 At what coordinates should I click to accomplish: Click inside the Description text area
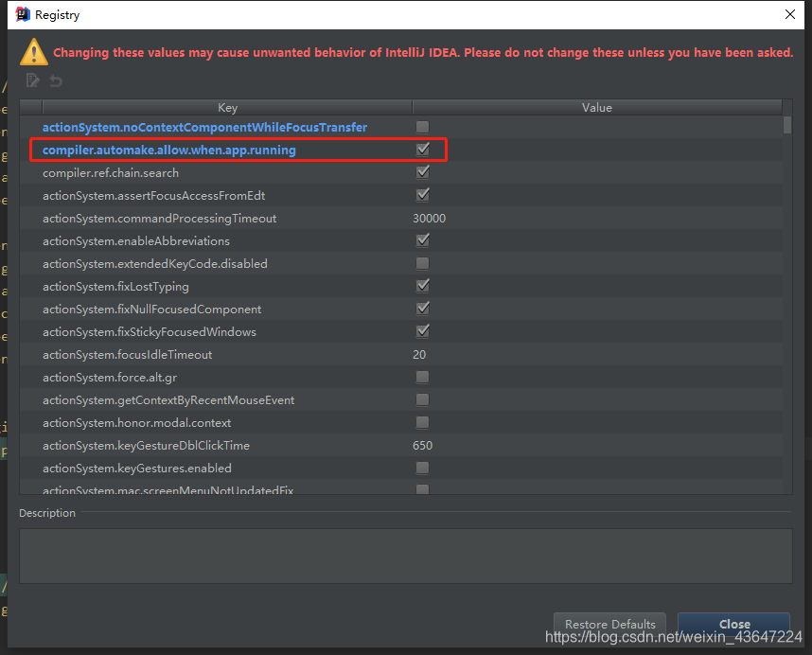(x=405, y=556)
